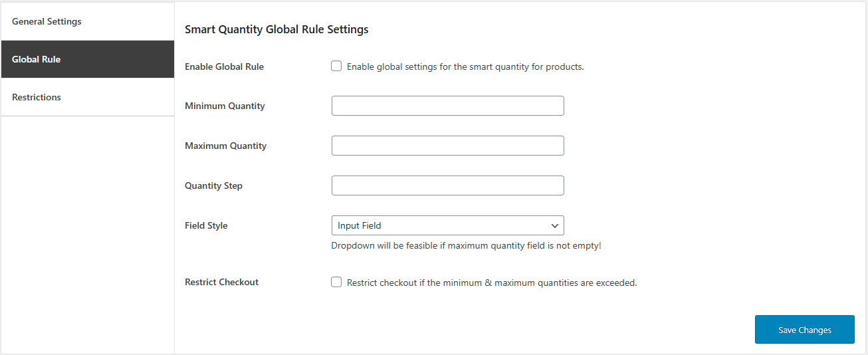This screenshot has width=868, height=355.
Task: Switch to the Restrictions tab
Action: (88, 97)
